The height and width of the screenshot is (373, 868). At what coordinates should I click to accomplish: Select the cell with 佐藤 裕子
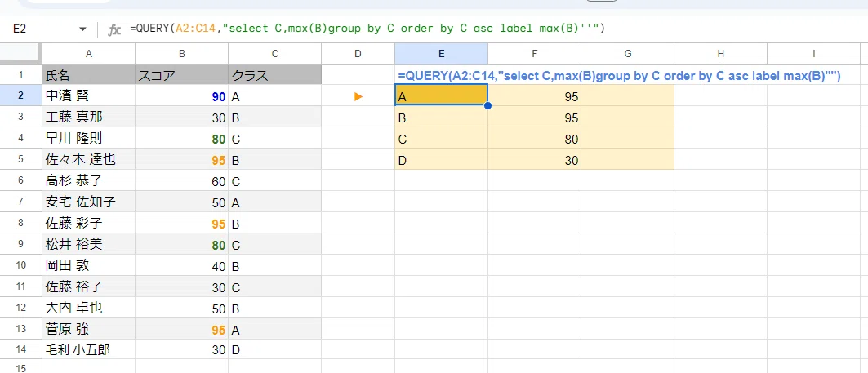click(x=88, y=286)
